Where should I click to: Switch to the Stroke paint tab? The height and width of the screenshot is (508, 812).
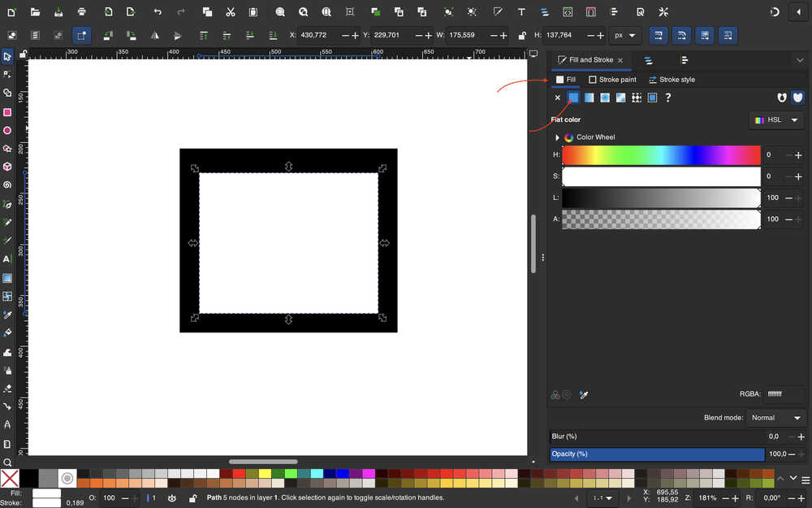612,80
